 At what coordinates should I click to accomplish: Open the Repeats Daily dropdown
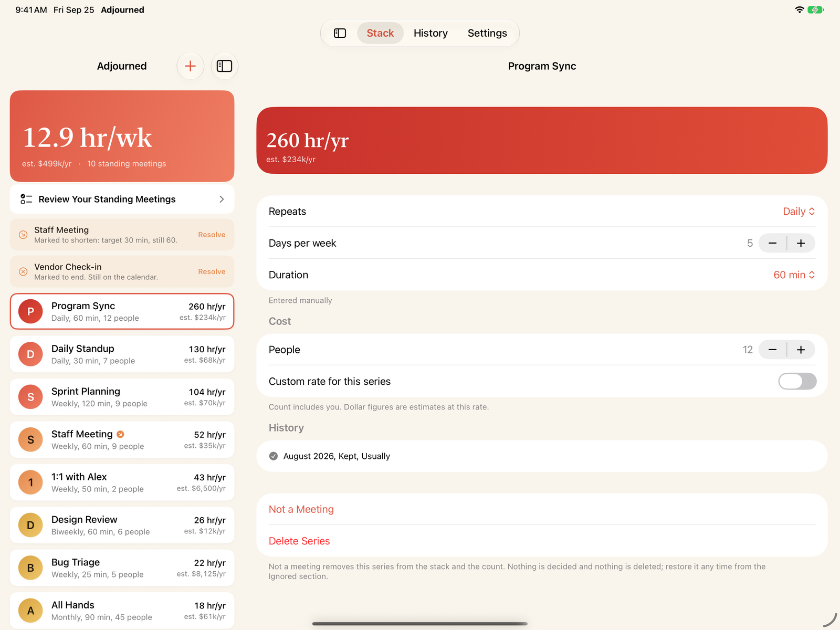799,212
